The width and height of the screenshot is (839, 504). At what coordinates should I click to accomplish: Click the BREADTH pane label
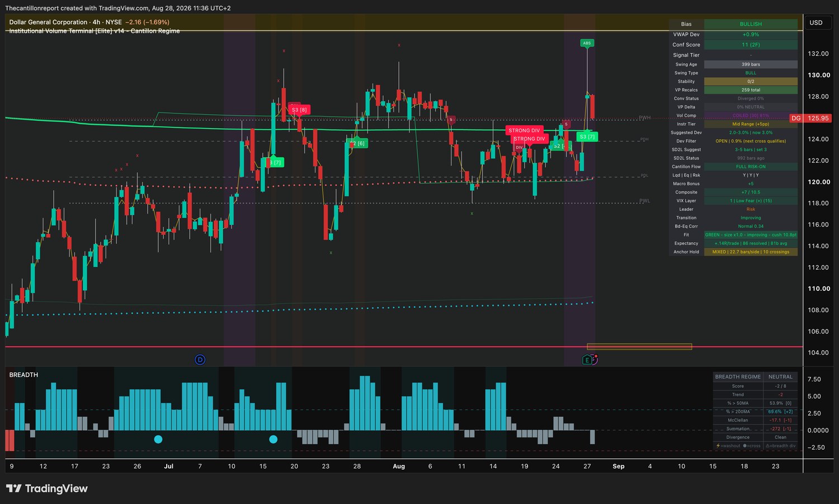23,375
